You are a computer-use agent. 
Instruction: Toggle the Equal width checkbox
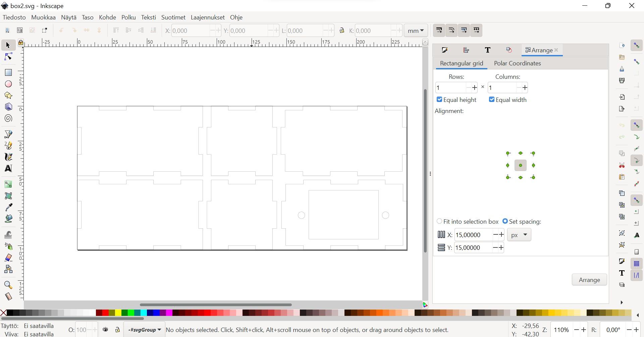(x=492, y=100)
